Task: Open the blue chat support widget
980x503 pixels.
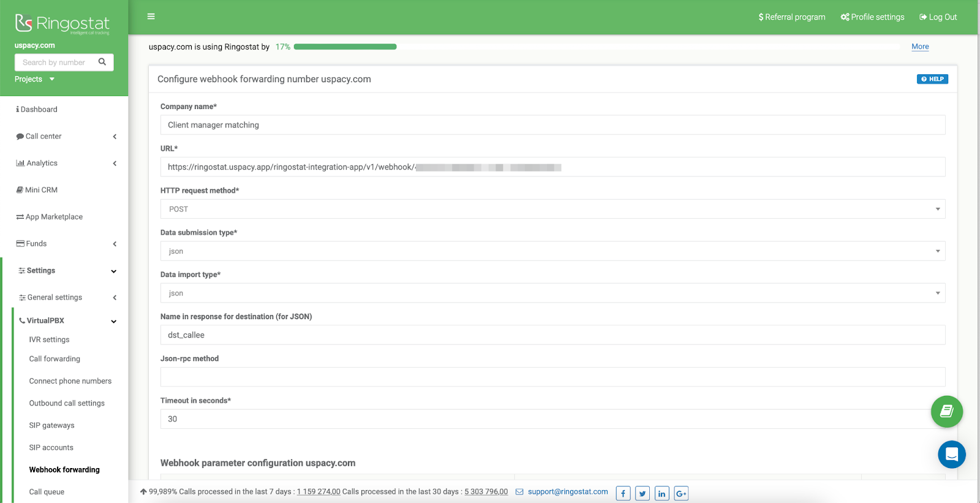Action: [x=951, y=455]
